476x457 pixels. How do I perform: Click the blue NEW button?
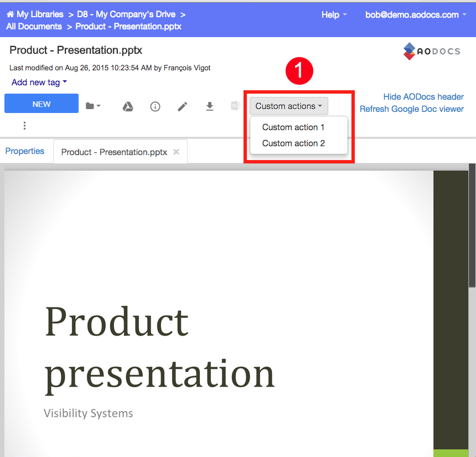[42, 104]
